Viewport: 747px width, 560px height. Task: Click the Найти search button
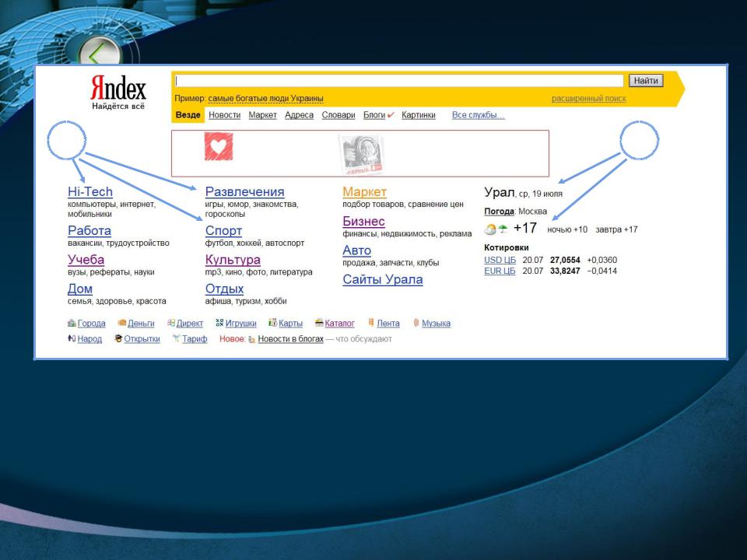point(646,80)
